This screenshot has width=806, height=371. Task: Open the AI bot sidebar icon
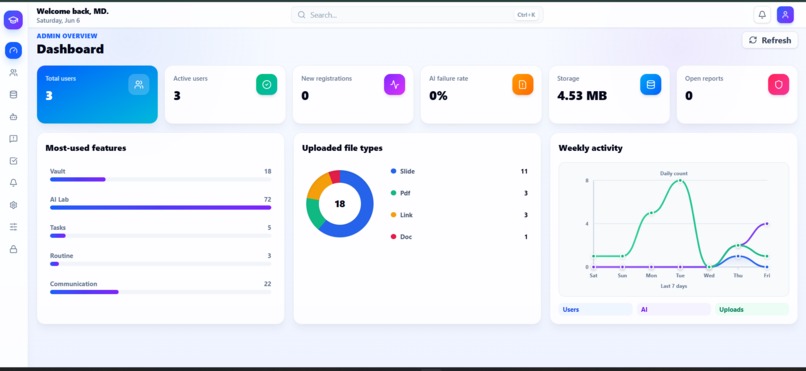(x=13, y=117)
